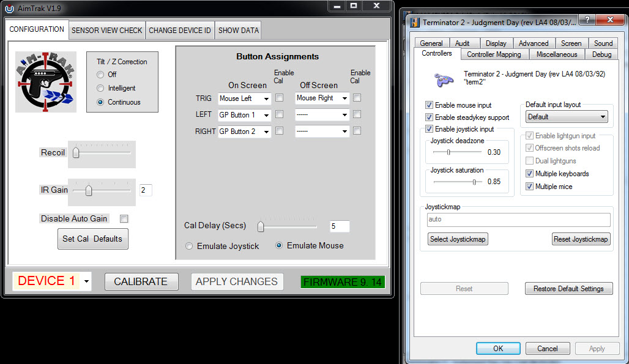
Task: Click APPLY CHANGES button
Action: tap(237, 281)
